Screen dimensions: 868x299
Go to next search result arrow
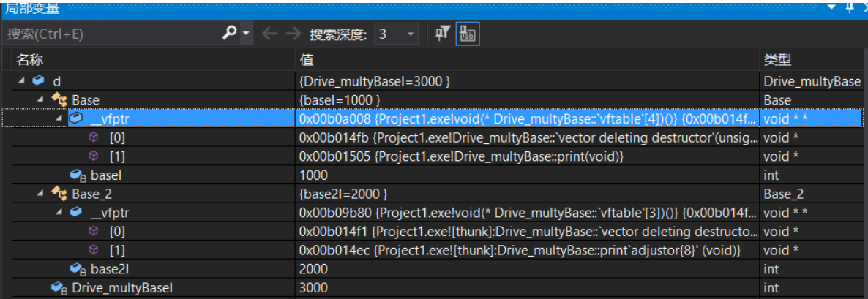pyautogui.click(x=293, y=34)
